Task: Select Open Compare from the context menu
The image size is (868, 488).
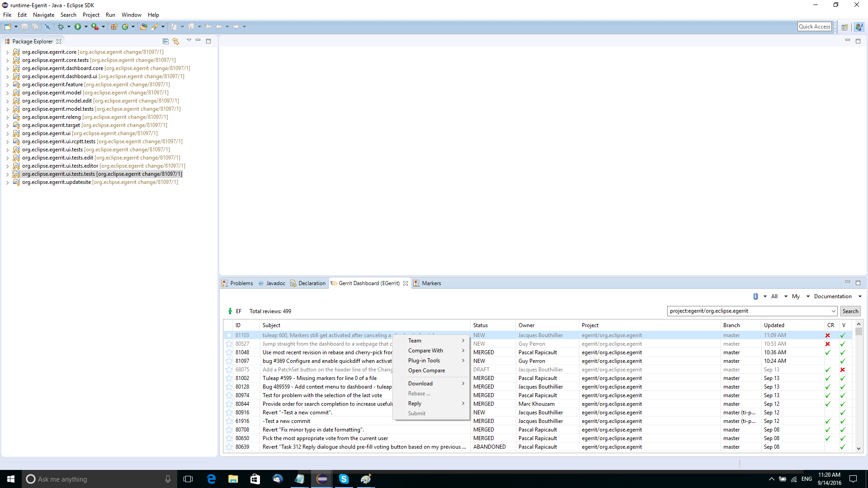Action: point(432,371)
